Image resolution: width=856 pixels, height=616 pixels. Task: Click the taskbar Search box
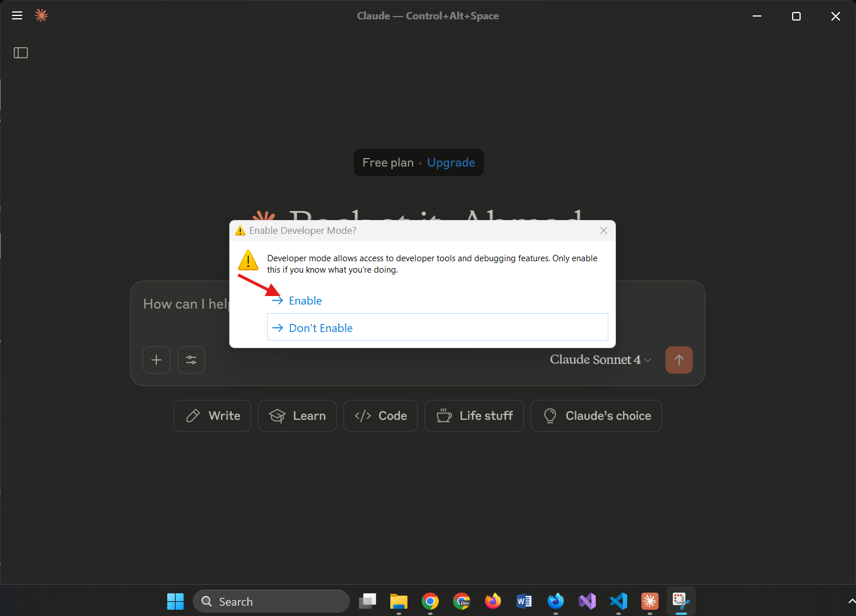pos(271,601)
